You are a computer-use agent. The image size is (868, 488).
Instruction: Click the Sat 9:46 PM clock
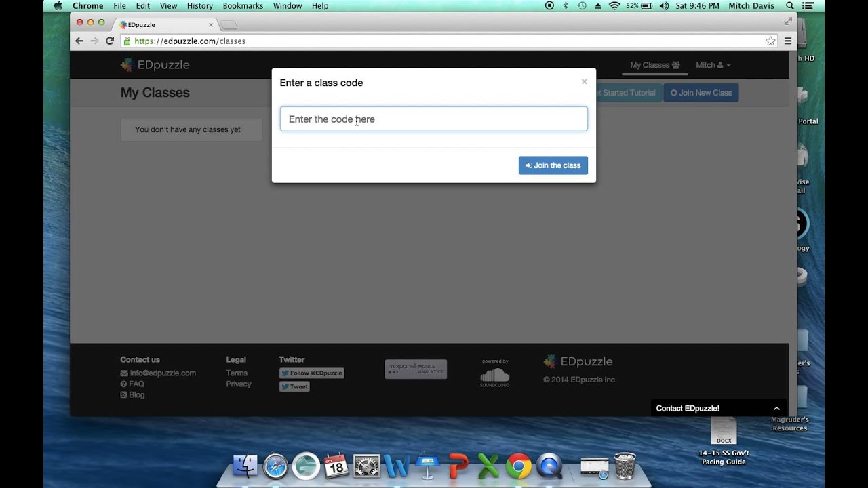698,5
